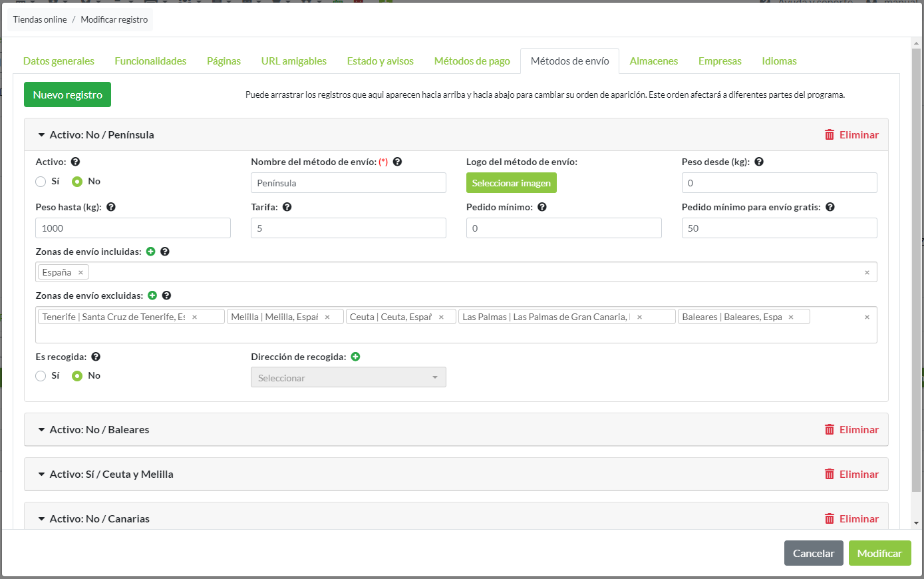Select Sí for Es recogida
This screenshot has height=579, width=924.
click(x=41, y=376)
